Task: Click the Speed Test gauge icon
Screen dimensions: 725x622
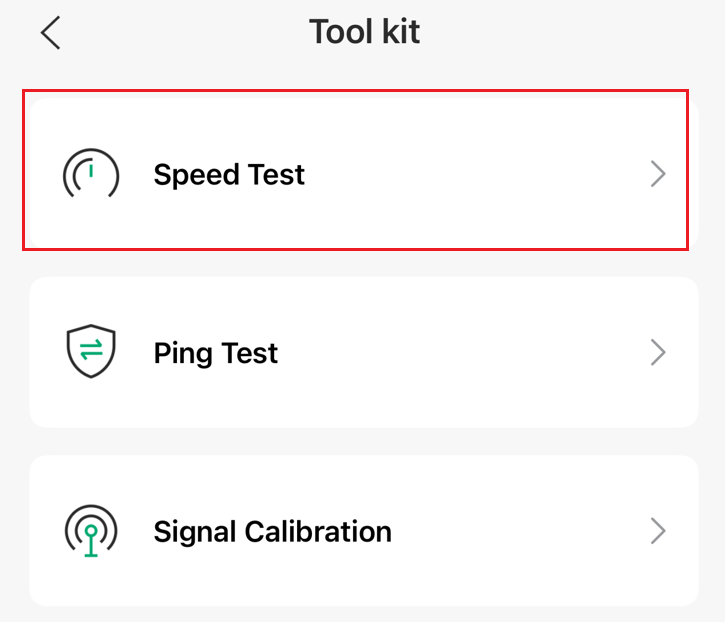Action: pos(91,175)
